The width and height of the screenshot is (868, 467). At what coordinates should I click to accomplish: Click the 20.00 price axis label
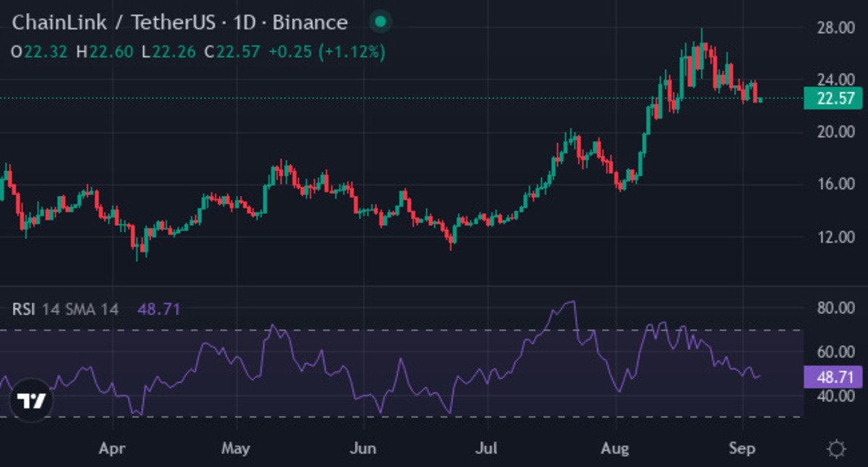(836, 132)
